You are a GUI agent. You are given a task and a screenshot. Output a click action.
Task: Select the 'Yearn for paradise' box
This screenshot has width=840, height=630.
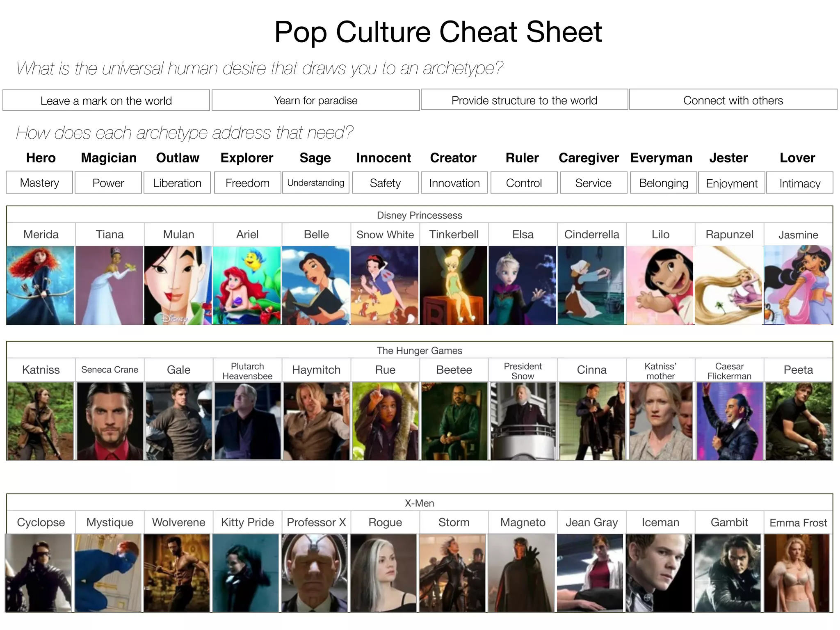(316, 100)
